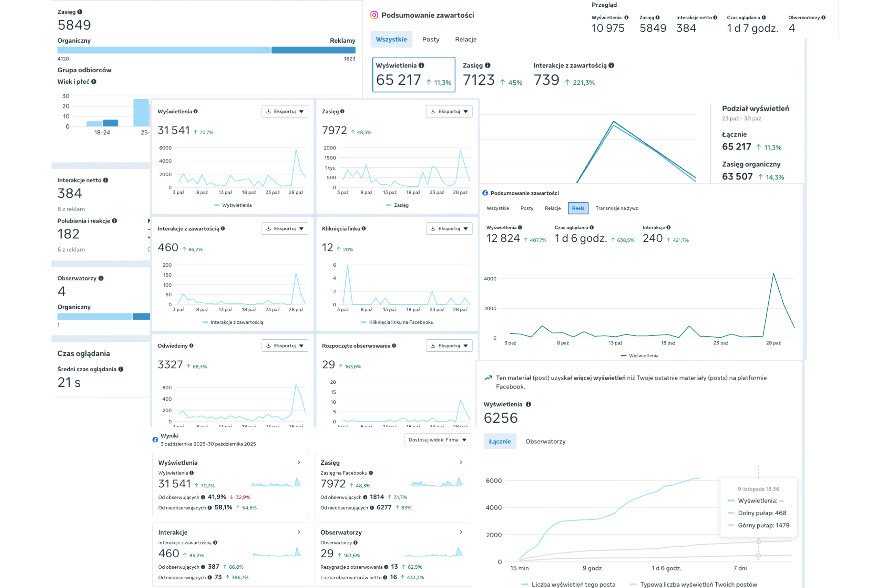
Task: Open Eksportuj dropdown in Wyświetlenia chart
Action: 285,111
